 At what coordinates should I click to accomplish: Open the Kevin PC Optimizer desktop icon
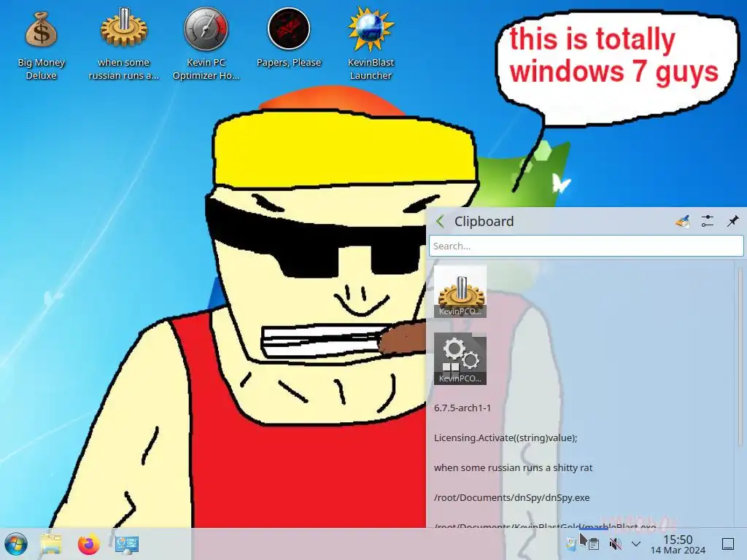tap(206, 44)
